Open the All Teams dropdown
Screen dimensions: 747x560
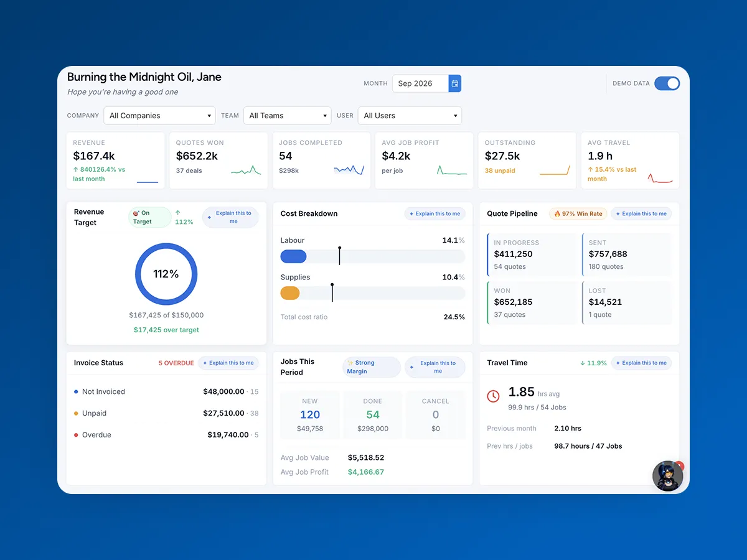click(288, 116)
